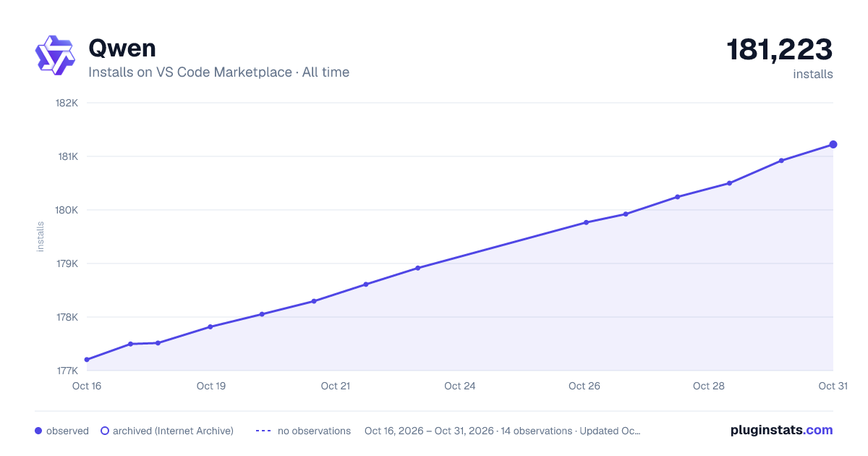Click the 178K y-axis label
Viewport: 868px width, 456px height.
pyautogui.click(x=67, y=317)
